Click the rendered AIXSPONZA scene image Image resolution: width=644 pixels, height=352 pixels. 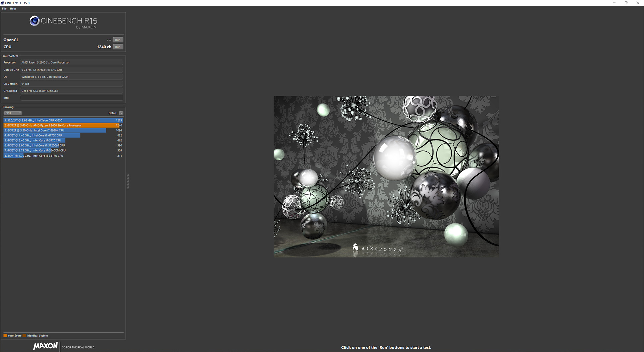(x=386, y=177)
